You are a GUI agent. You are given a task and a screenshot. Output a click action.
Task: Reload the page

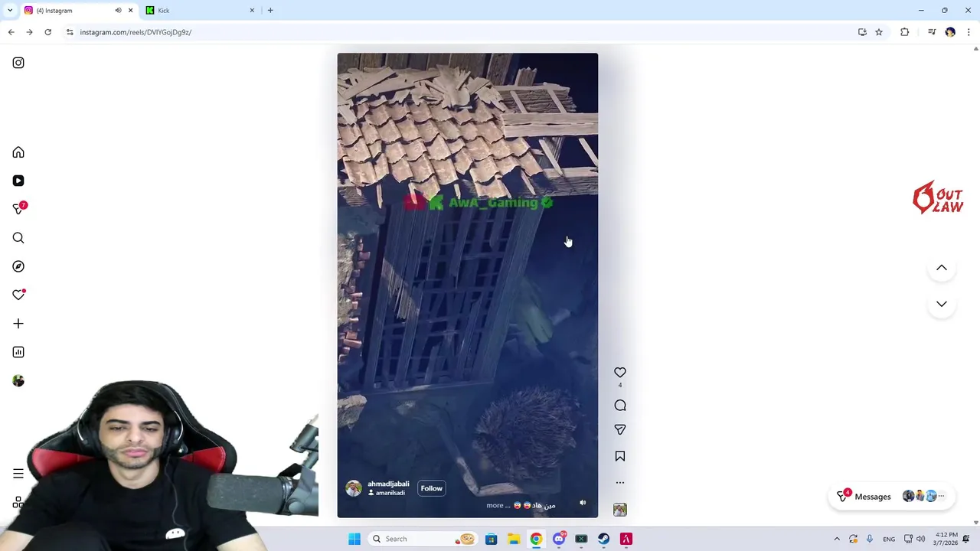(47, 32)
